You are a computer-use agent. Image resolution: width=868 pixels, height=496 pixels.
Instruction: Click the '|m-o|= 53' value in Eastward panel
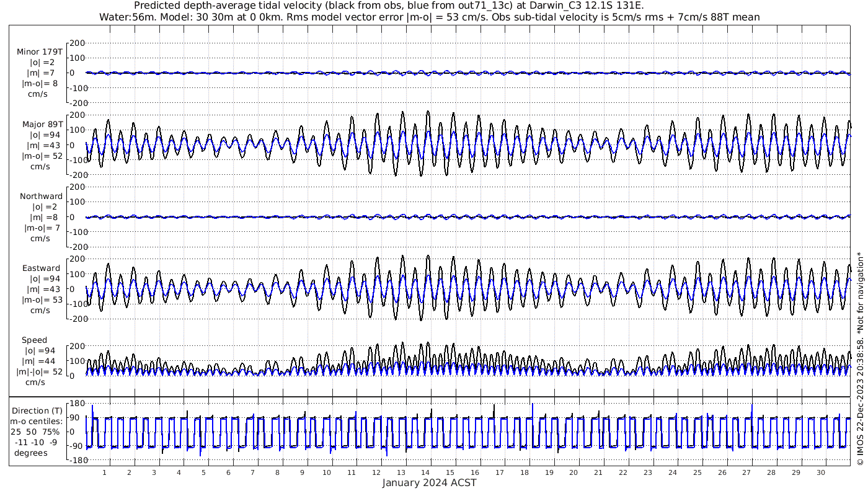(42, 300)
